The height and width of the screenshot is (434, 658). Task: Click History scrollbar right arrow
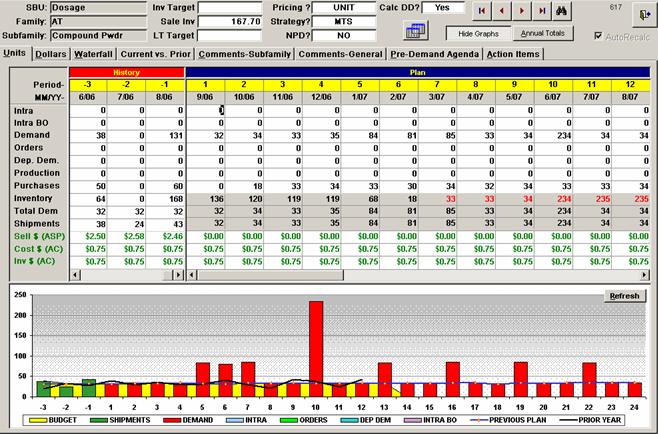pos(179,275)
